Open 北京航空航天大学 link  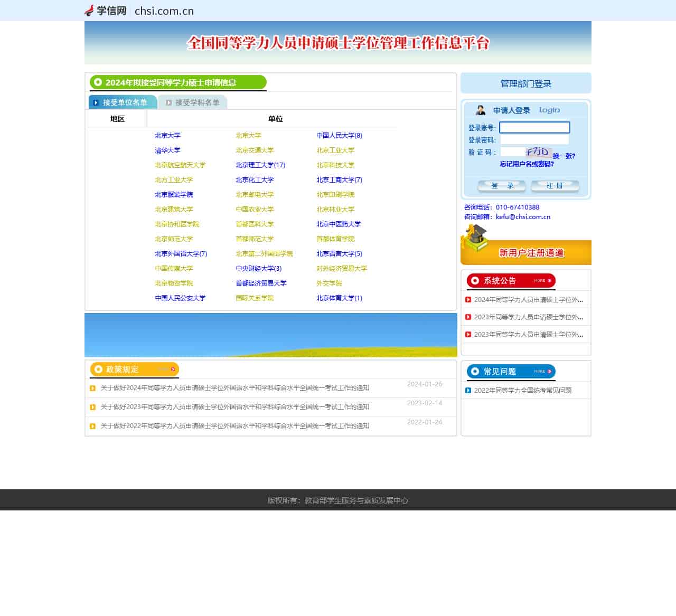[x=180, y=165]
